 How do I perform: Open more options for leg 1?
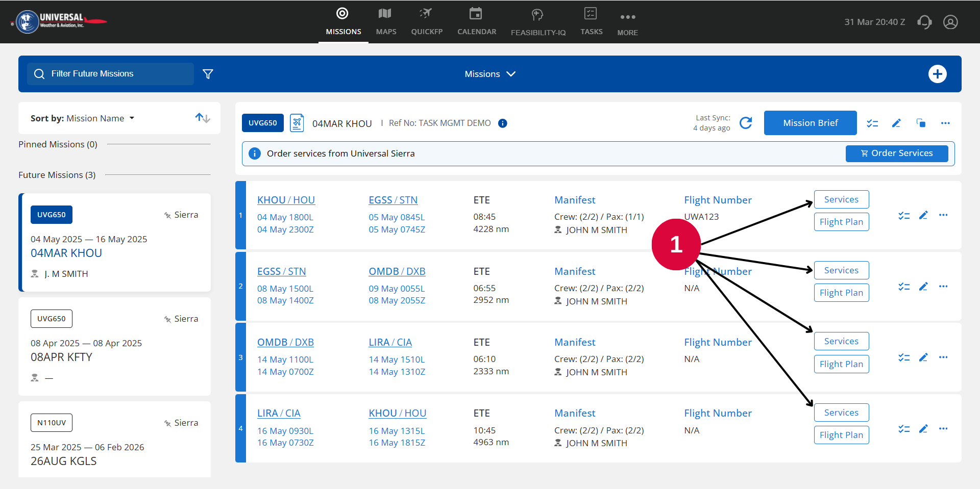point(943,215)
